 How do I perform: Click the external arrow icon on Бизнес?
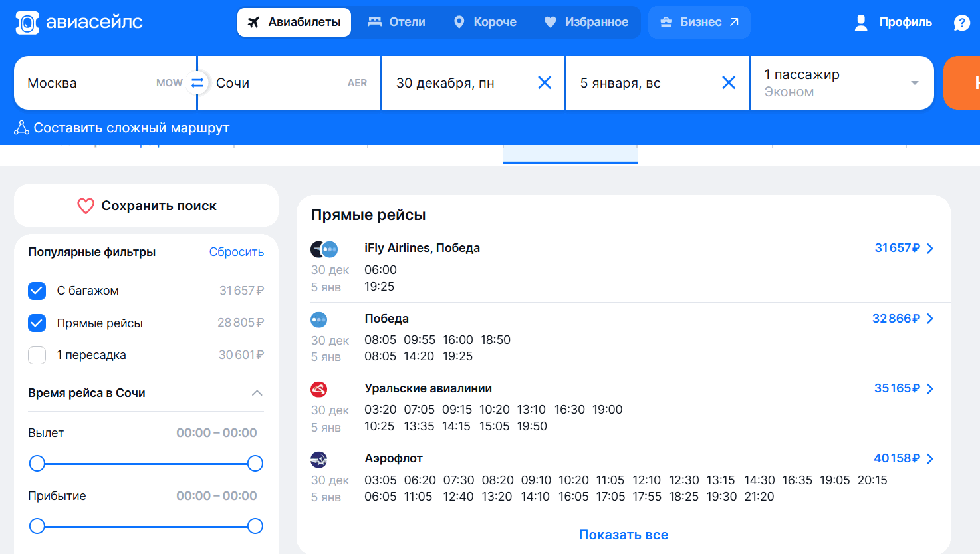click(x=734, y=22)
